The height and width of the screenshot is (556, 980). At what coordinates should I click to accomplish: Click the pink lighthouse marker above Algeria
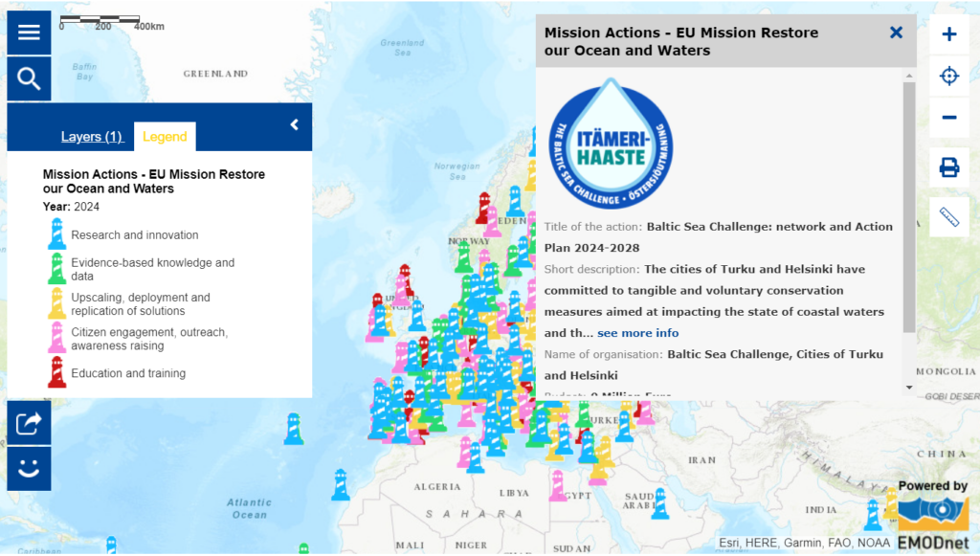tap(464, 453)
